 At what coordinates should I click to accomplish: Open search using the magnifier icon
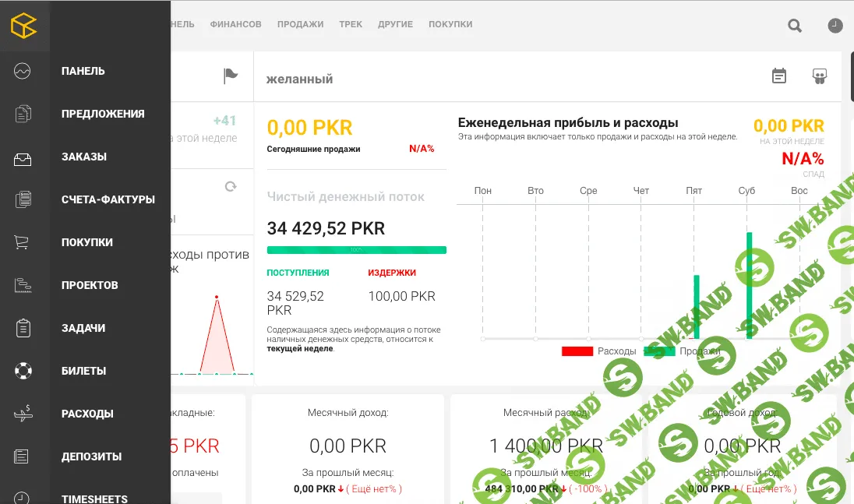click(x=794, y=25)
